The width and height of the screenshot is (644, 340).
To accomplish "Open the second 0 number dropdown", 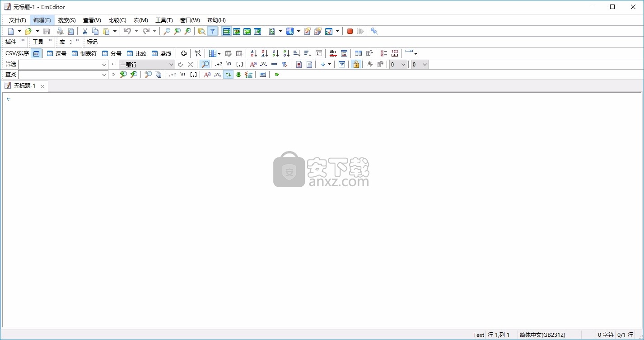I will [425, 64].
